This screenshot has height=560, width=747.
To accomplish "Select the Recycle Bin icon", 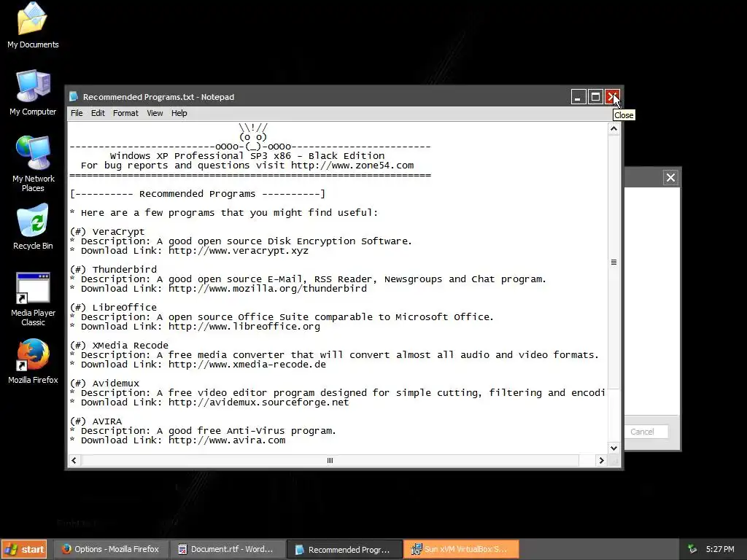I will tap(33, 227).
